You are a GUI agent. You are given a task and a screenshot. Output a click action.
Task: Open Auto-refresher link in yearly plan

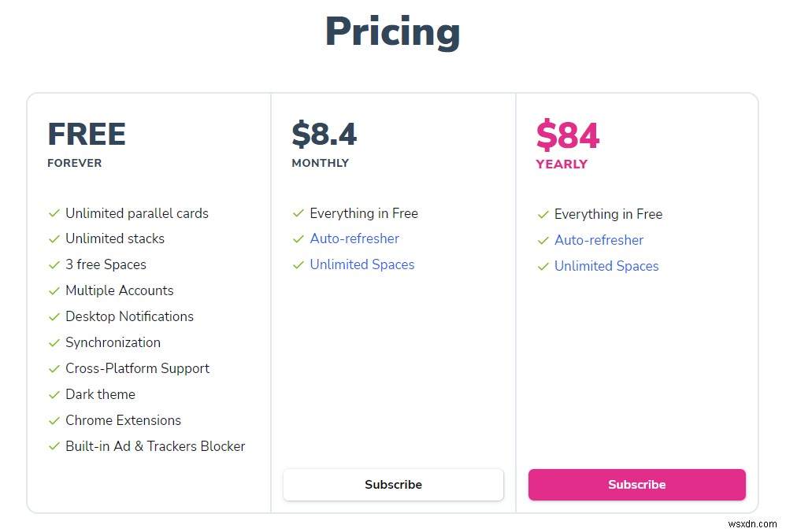(599, 240)
